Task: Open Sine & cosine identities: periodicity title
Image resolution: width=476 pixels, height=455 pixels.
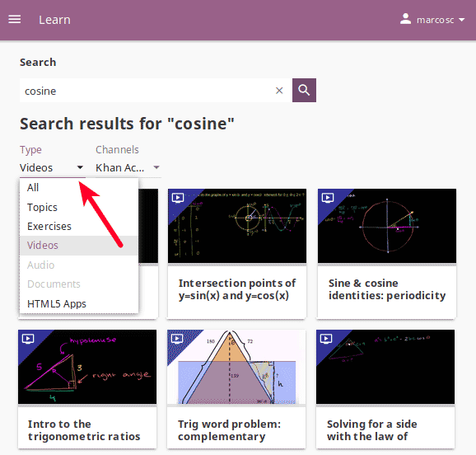Action: [387, 289]
